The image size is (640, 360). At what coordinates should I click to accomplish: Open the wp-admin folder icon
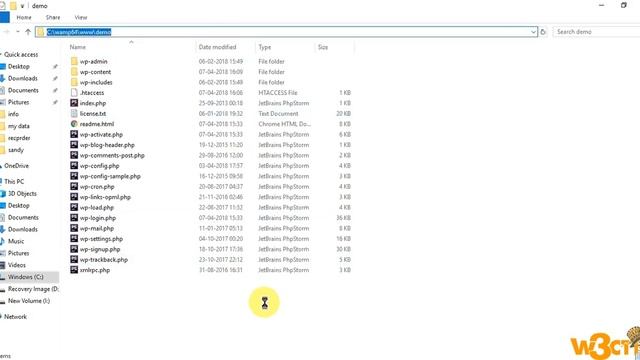74,61
